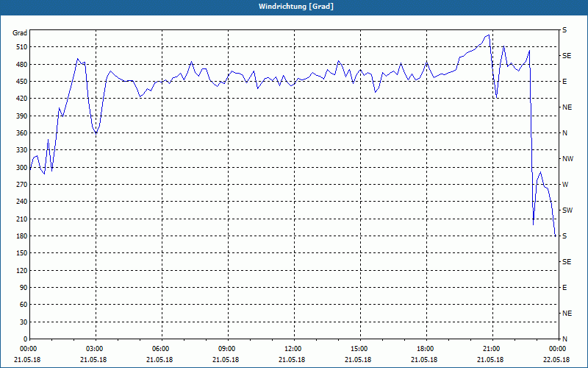
Task: Select the topmost S compass label
Action: (x=564, y=30)
